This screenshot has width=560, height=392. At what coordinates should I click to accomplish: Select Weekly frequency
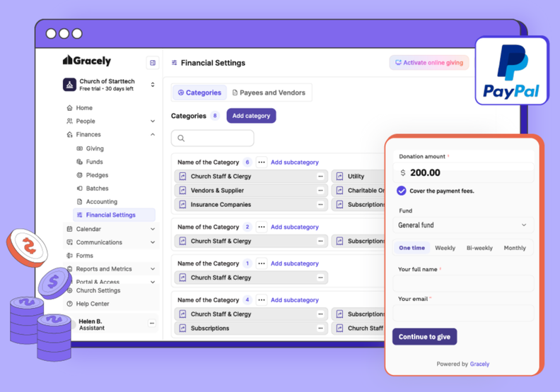pos(445,248)
